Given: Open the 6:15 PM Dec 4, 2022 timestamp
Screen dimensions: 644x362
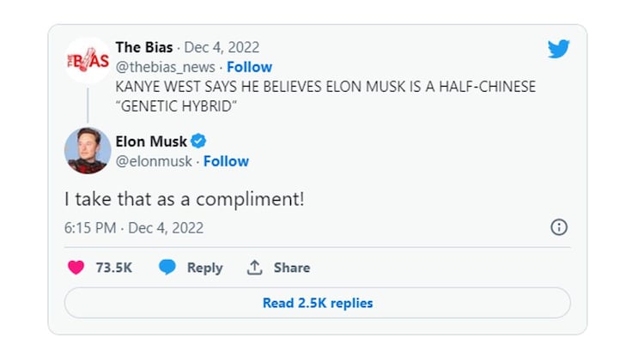Looking at the screenshot, I should point(134,228).
